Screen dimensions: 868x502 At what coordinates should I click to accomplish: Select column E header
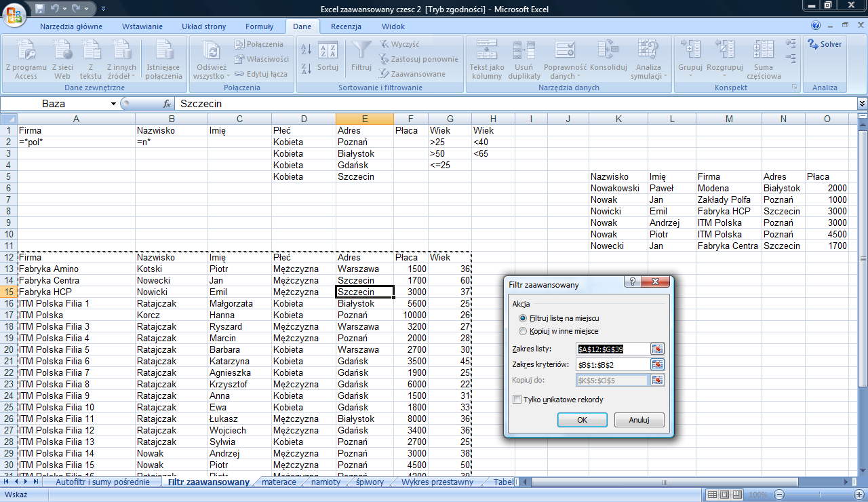[365, 119]
